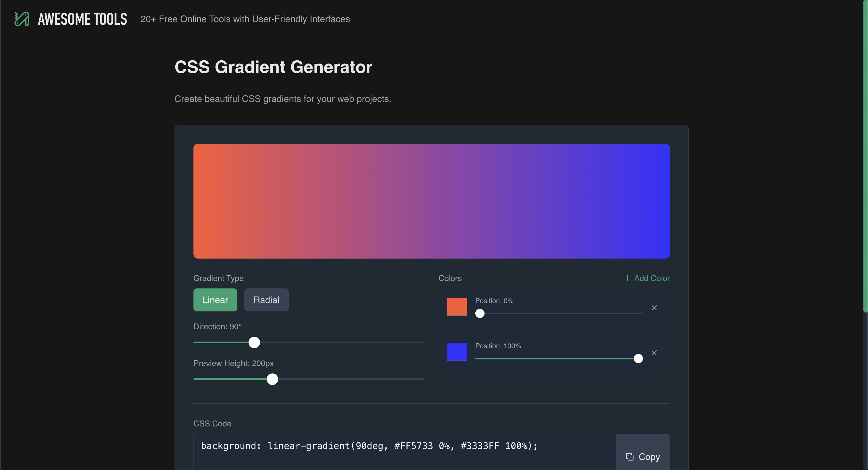The width and height of the screenshot is (868, 470).
Task: Click the gradient preview area
Action: (431, 201)
